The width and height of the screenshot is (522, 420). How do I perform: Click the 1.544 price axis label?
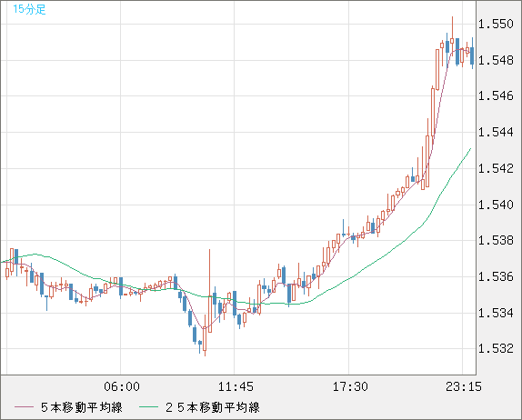point(496,132)
